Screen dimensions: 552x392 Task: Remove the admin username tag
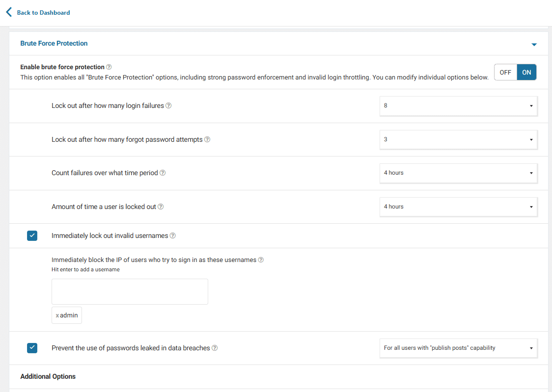tap(57, 316)
